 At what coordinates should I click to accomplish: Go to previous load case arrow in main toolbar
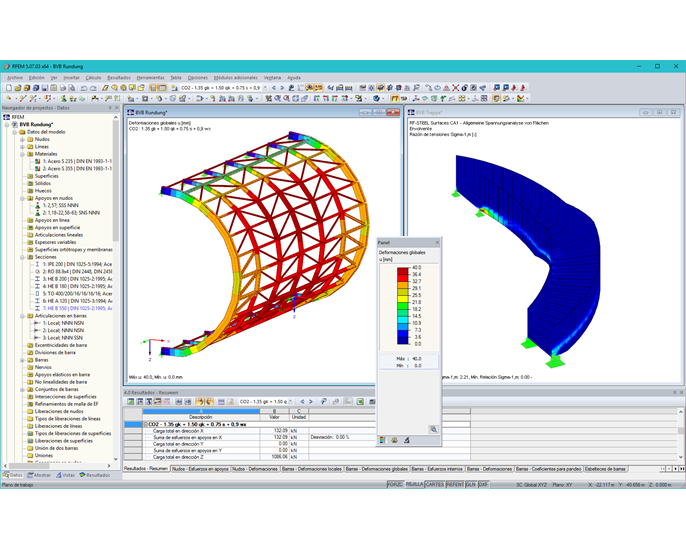[274, 88]
